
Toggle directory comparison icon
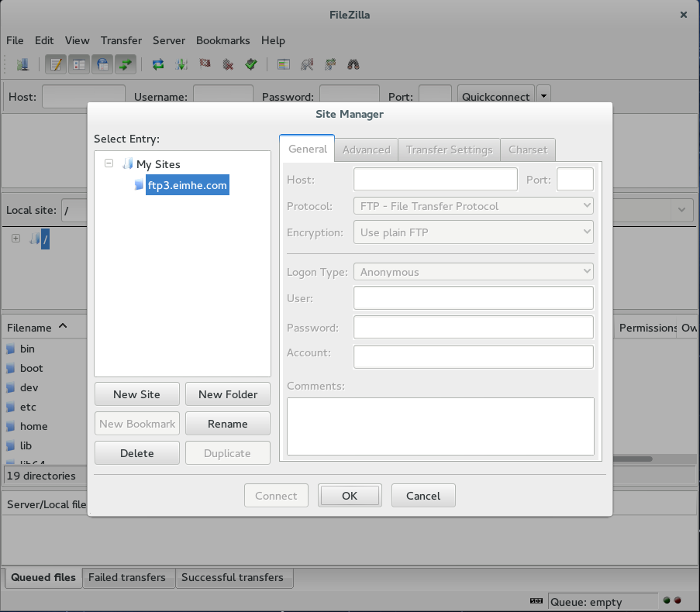point(307,64)
